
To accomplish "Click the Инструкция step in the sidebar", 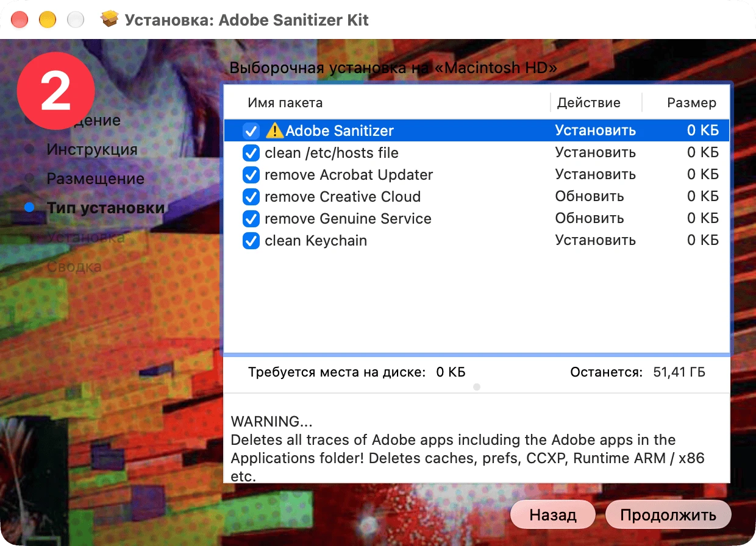I will point(92,149).
